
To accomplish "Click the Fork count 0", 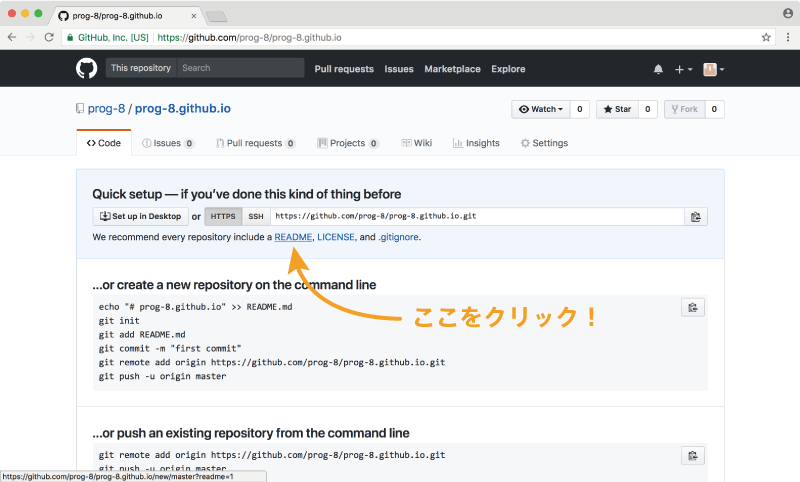I will [x=714, y=109].
